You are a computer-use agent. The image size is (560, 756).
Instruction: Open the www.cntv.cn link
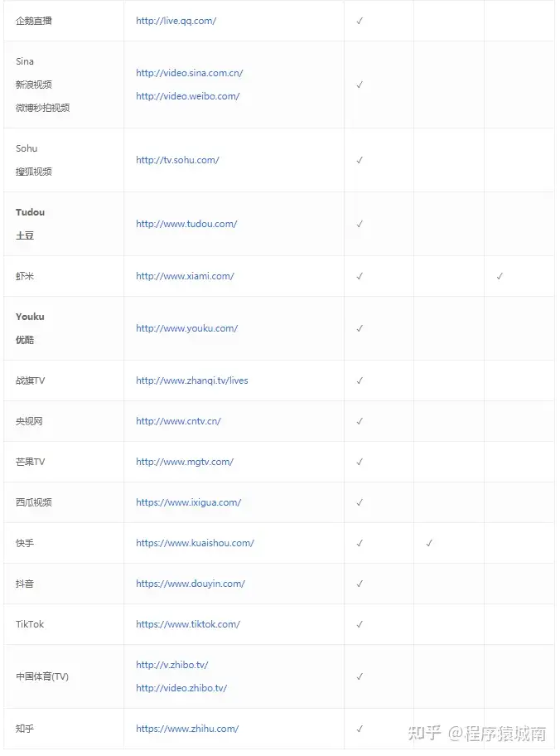(x=178, y=421)
